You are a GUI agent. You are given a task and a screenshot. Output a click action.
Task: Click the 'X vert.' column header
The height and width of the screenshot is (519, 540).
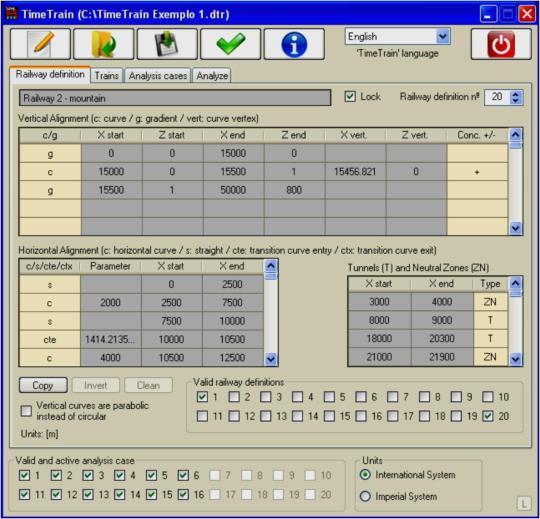[x=355, y=135]
